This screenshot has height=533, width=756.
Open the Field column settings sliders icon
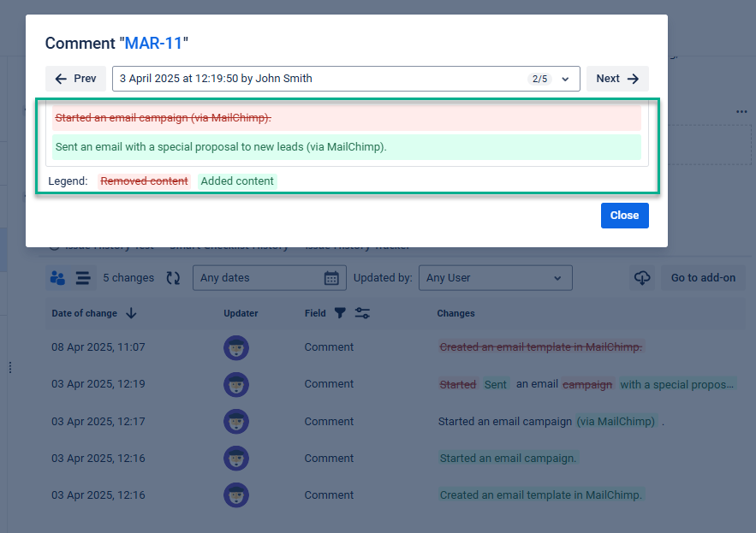362,313
